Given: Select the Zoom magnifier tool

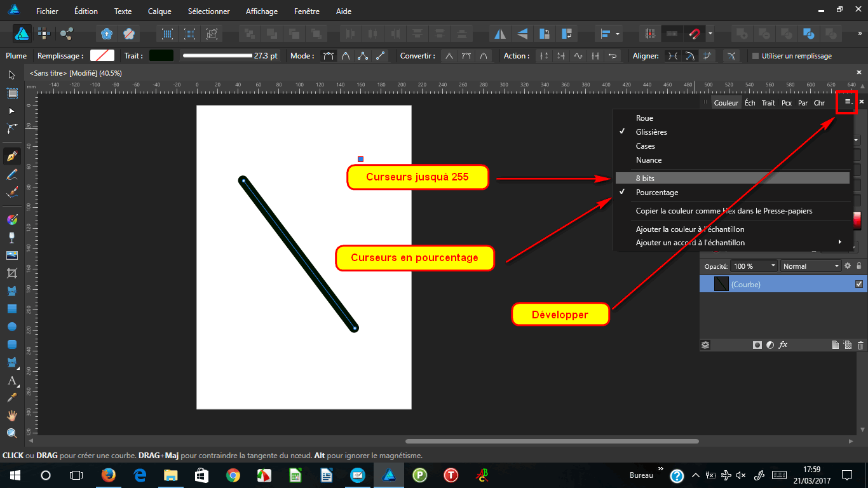Looking at the screenshot, I should tap(11, 433).
